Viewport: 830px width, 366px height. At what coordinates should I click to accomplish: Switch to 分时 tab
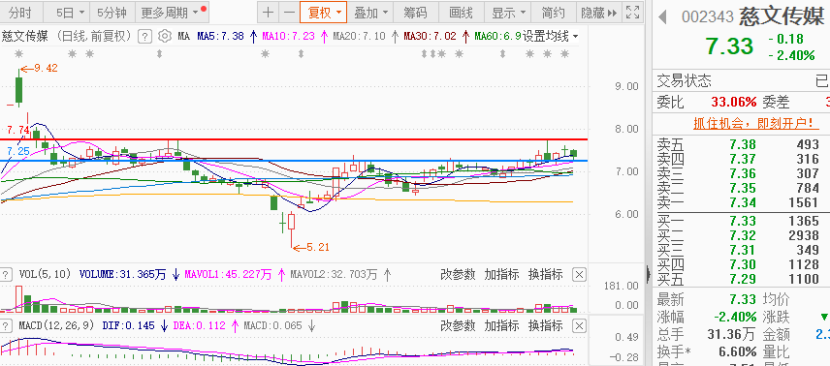(20, 12)
